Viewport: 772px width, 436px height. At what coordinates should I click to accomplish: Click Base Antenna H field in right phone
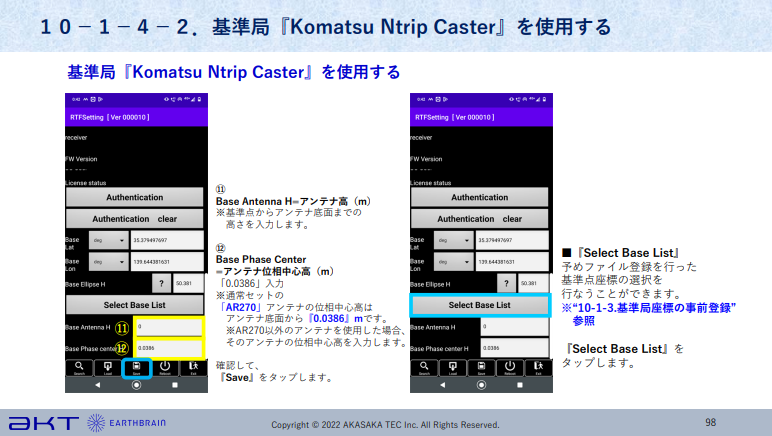pyautogui.click(x=515, y=327)
